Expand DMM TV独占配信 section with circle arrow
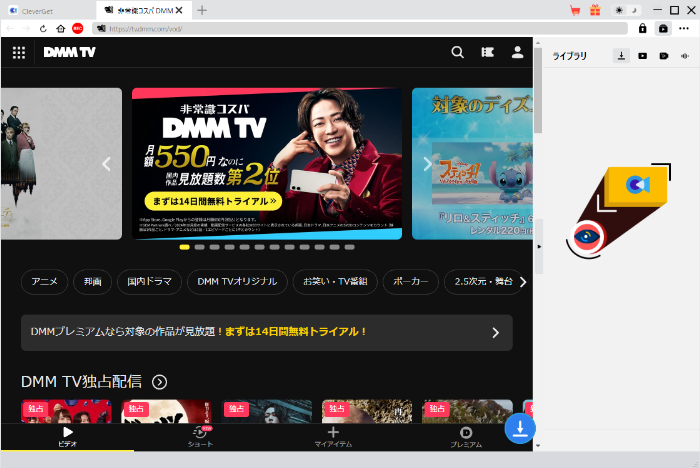 pyautogui.click(x=159, y=382)
